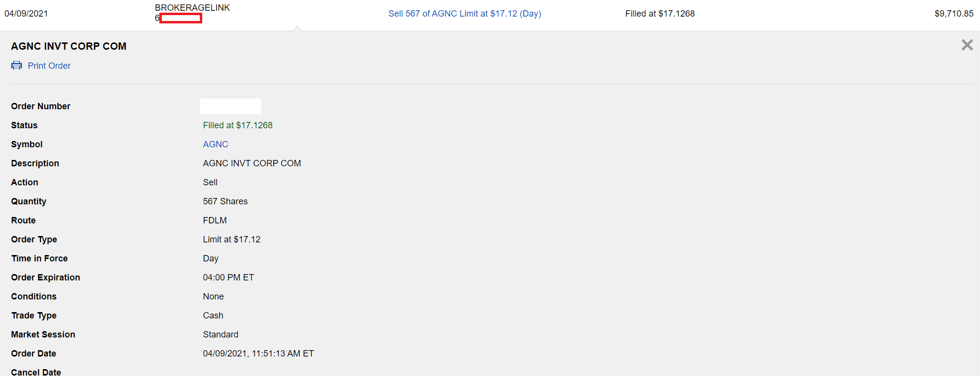This screenshot has width=980, height=376.
Task: Click the red redacted account number box
Action: (181, 18)
